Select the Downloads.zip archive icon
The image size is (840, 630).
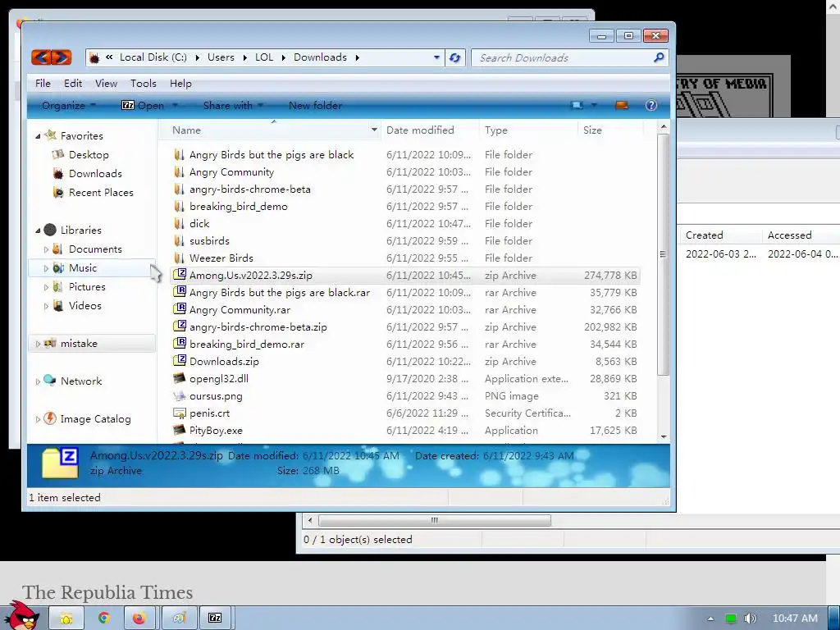pos(180,361)
